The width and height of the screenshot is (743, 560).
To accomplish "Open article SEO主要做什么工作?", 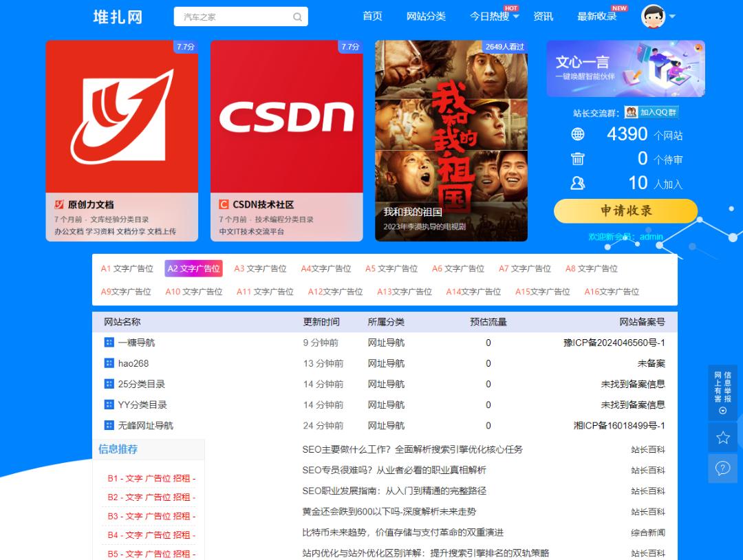I will (412, 450).
